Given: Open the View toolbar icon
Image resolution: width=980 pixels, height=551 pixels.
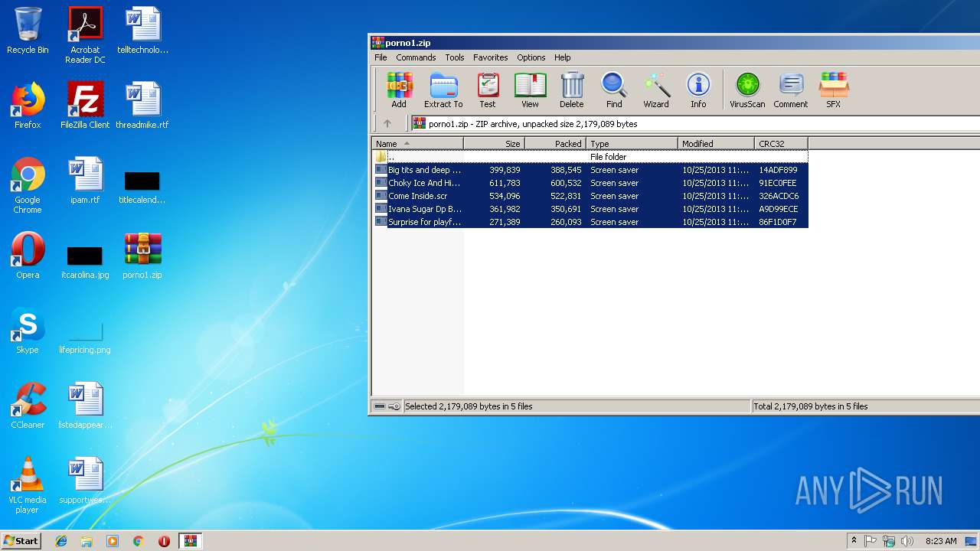Looking at the screenshot, I should 530,90.
